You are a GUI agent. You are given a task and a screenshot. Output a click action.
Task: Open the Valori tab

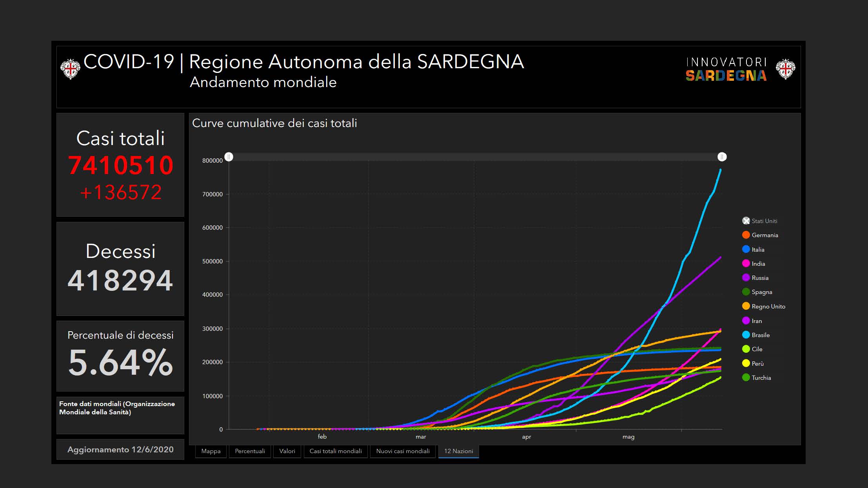[x=287, y=451]
